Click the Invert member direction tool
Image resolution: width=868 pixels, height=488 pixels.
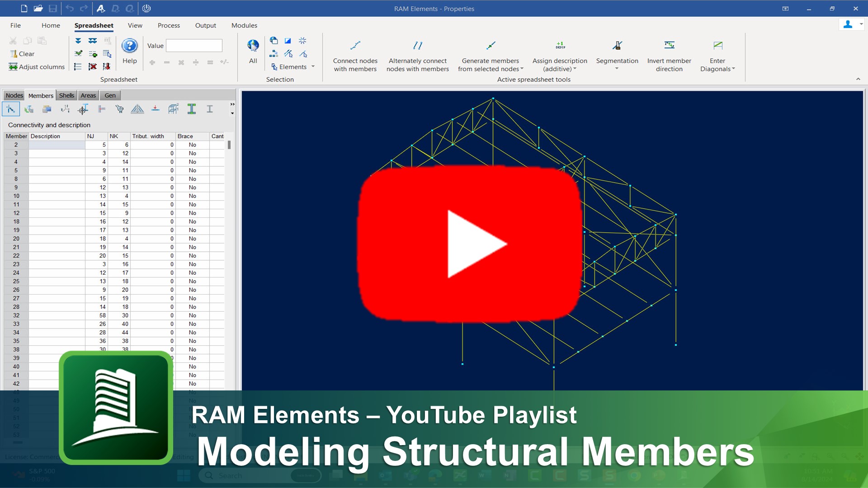[669, 53]
